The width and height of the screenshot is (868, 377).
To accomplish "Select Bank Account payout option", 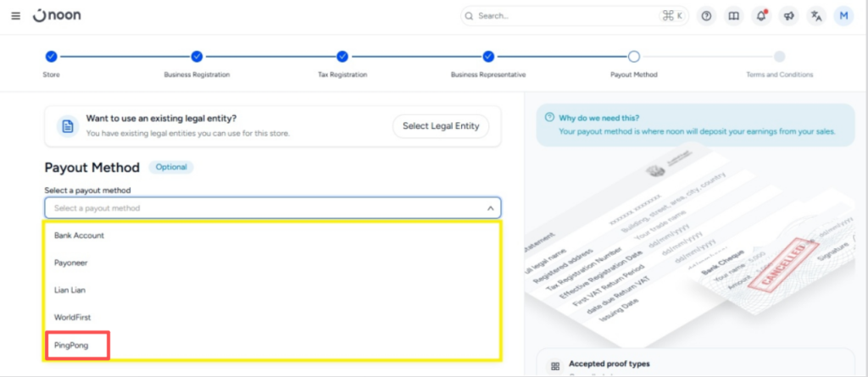I will 272,236.
